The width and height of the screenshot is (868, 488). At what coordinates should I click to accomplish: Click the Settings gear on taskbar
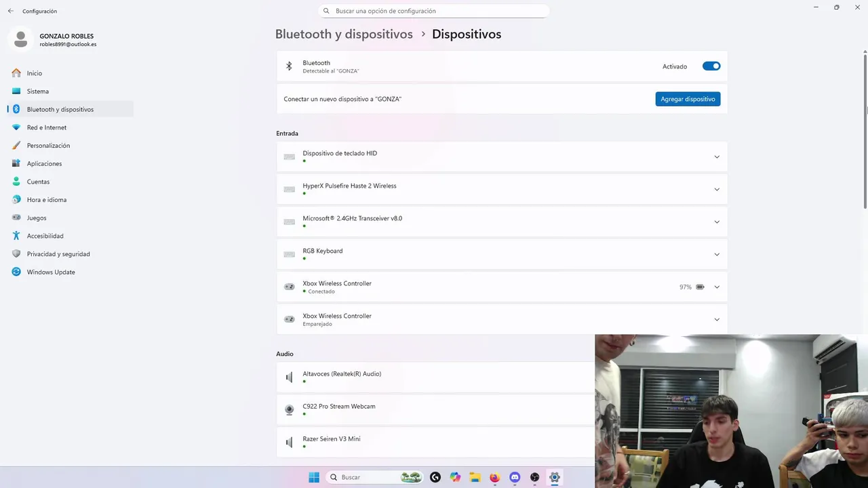(555, 477)
